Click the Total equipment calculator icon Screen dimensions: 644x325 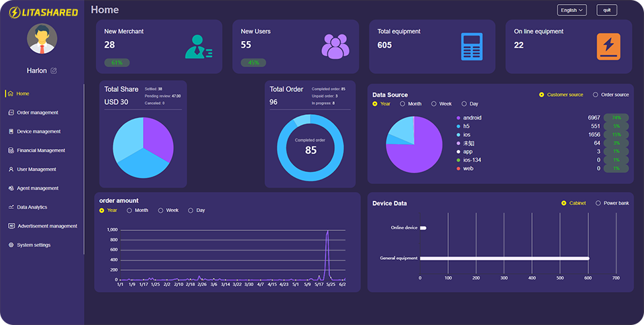click(x=472, y=46)
